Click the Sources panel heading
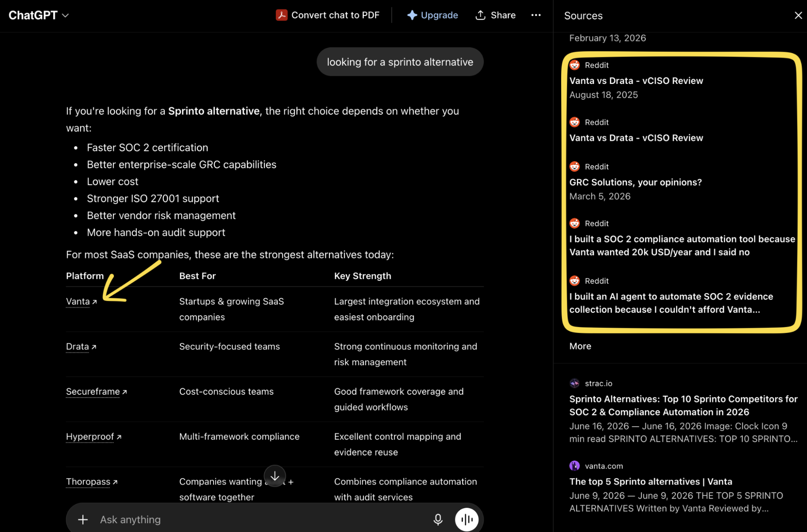 tap(583, 16)
